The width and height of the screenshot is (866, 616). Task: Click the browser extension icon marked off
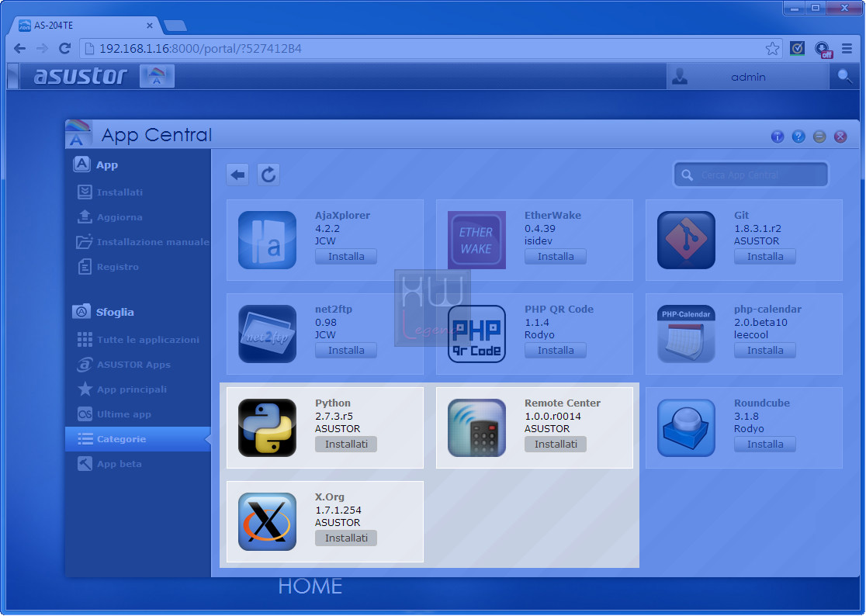pos(823,50)
